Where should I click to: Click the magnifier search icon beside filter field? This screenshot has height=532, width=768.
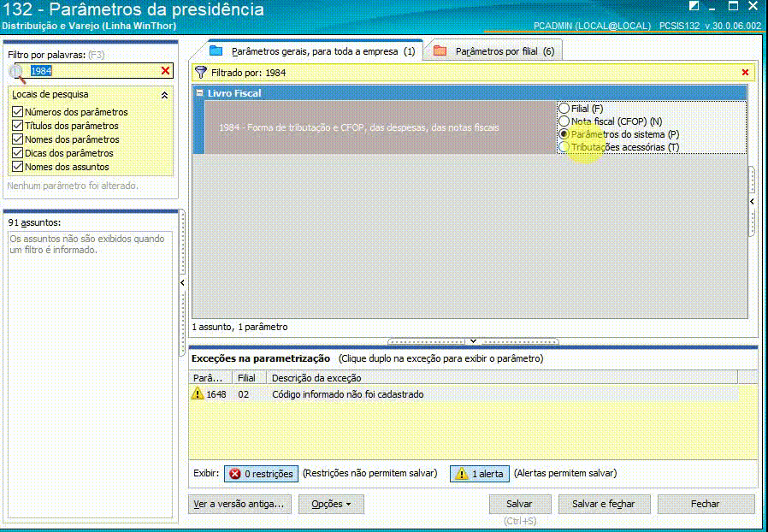[17, 73]
